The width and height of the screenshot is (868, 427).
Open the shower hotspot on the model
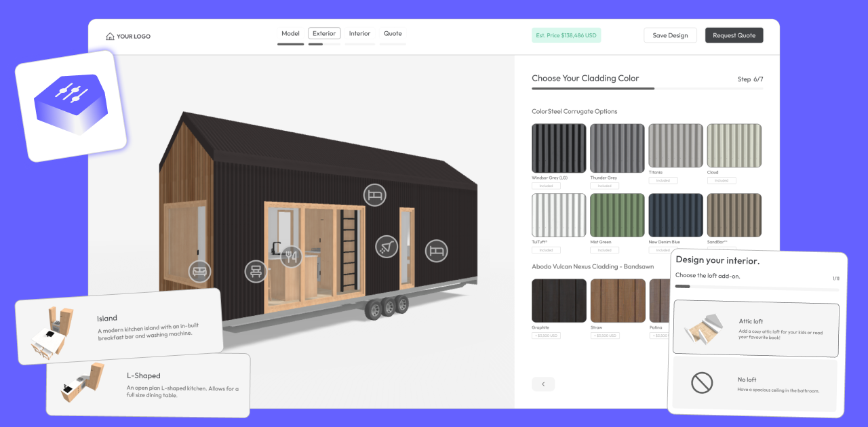click(386, 246)
